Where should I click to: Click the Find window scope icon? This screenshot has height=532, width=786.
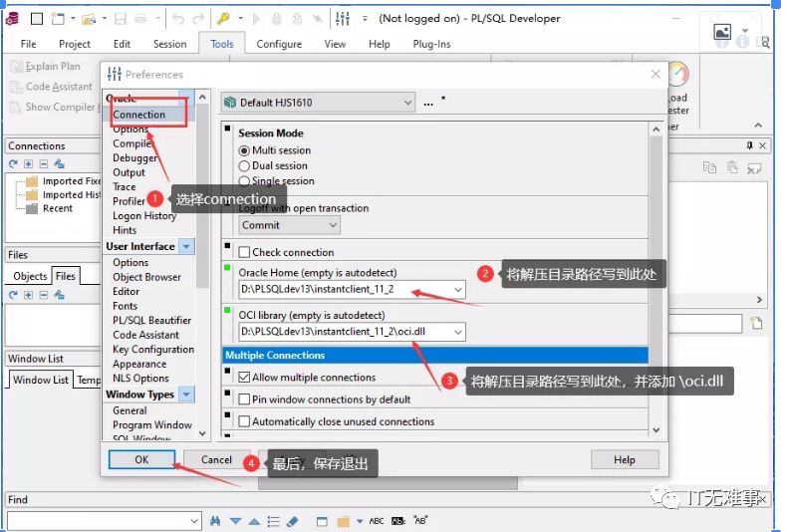click(322, 521)
